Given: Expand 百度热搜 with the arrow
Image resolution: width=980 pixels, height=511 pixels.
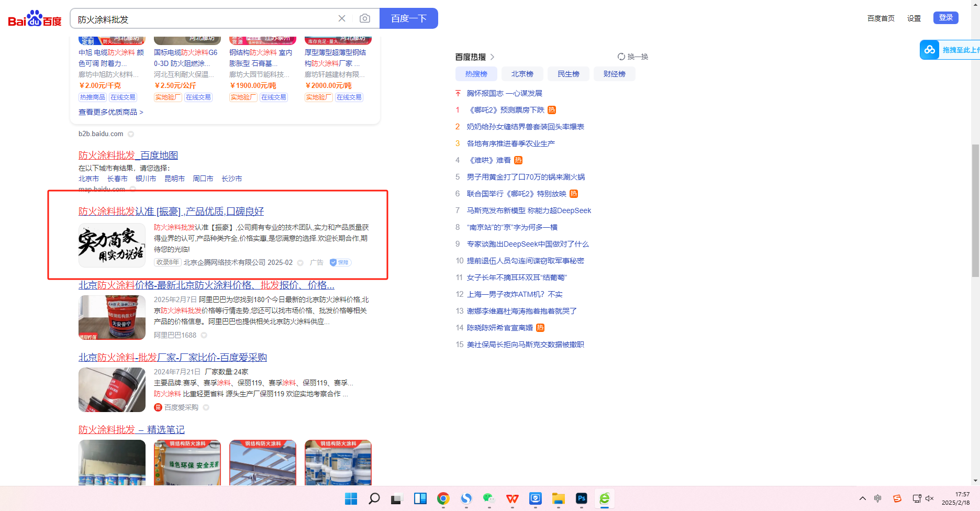Looking at the screenshot, I should [493, 57].
